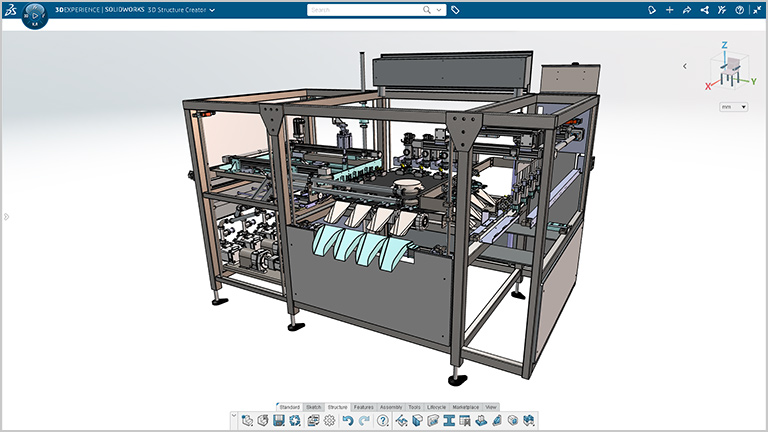Open the Help question mark in bottom toolbar
Image resolution: width=768 pixels, height=432 pixels.
coord(382,421)
